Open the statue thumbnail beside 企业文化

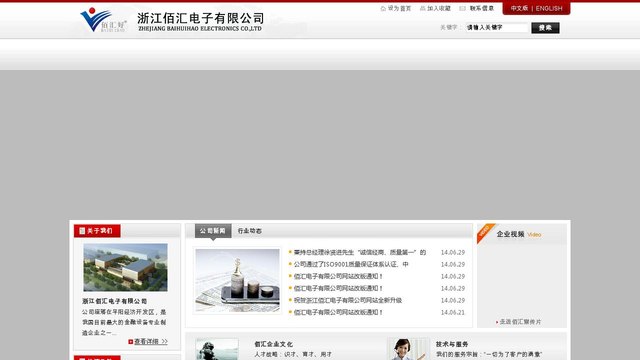[217, 349]
